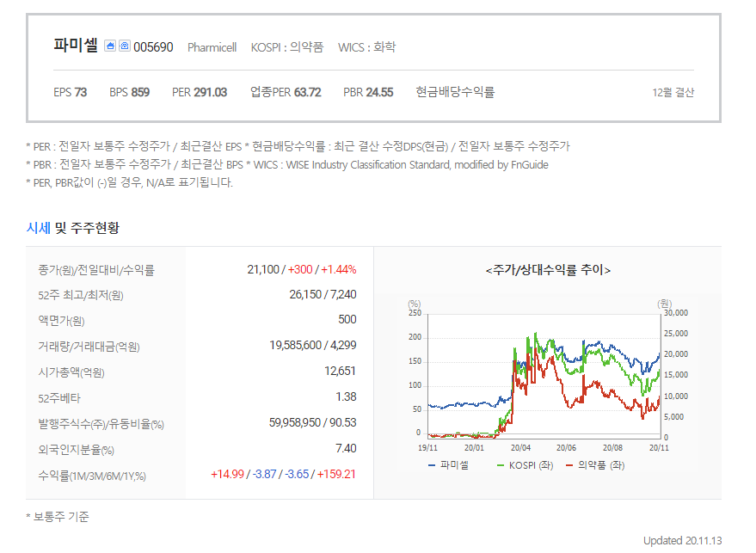Click 12월 결산 text
Screen dimensions: 756x553
point(673,93)
